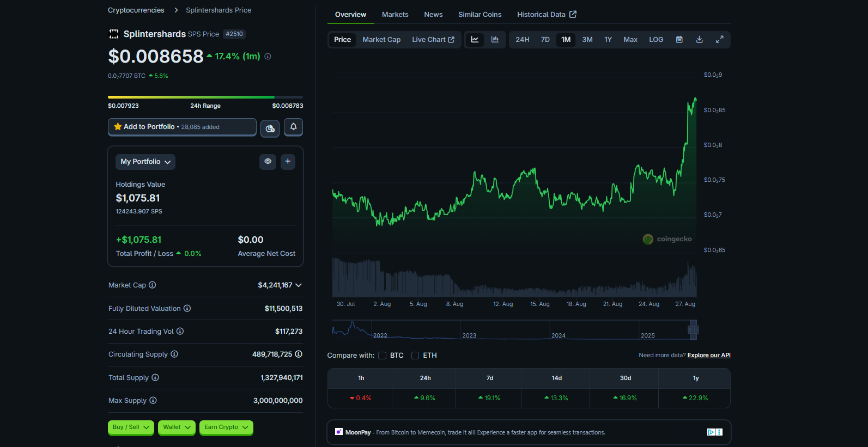Image resolution: width=868 pixels, height=447 pixels.
Task: Open the Buy / Sell dropdown
Action: click(131, 427)
